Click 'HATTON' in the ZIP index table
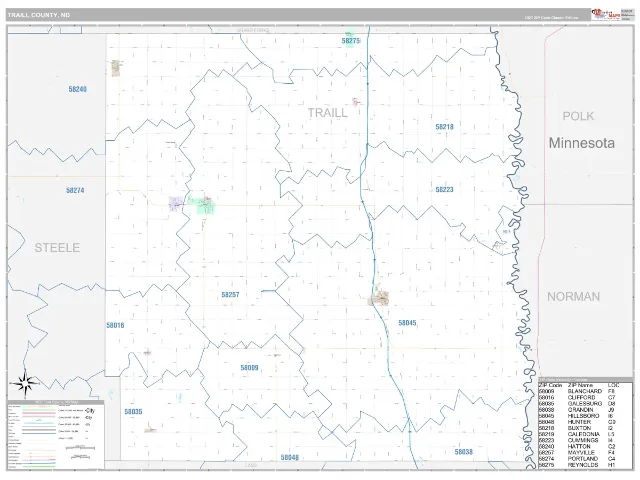Viewport: 640px width, 480px height. 579,447
